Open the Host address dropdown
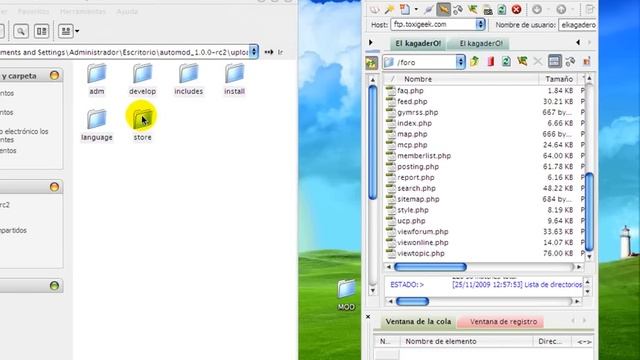This screenshot has height=360, width=640. (480, 24)
